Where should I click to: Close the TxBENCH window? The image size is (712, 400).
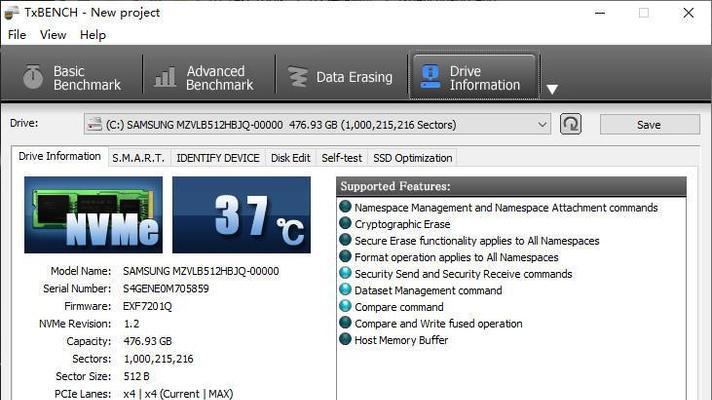688,13
